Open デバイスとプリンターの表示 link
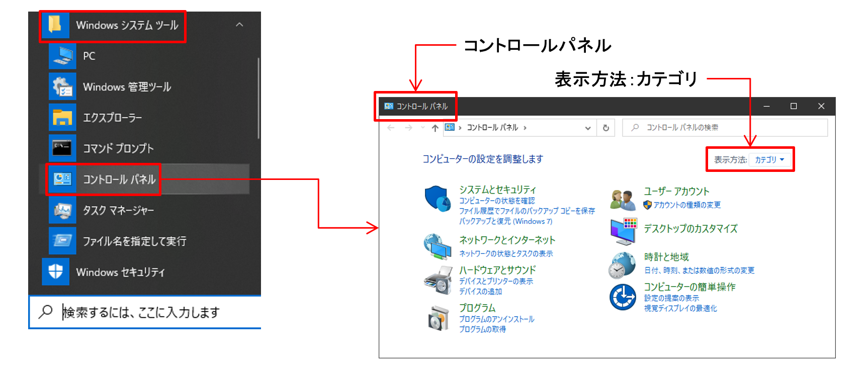Viewport: 868px width, 378px height. [x=496, y=281]
